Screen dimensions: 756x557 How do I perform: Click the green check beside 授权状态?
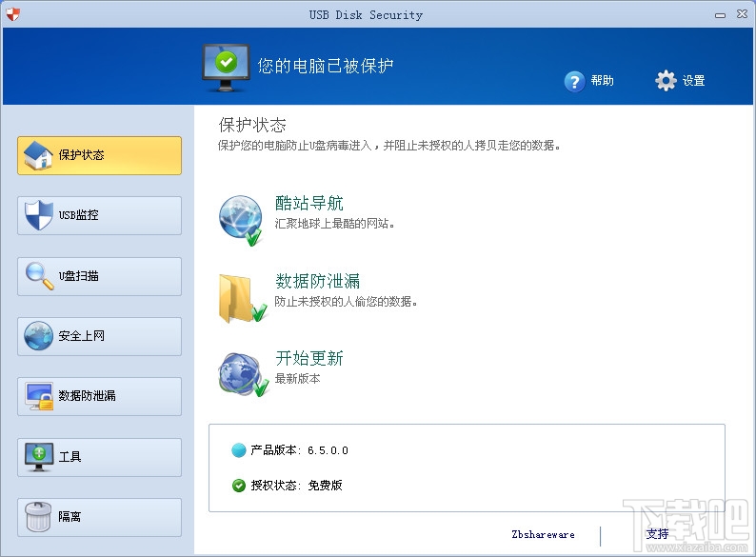[239, 486]
